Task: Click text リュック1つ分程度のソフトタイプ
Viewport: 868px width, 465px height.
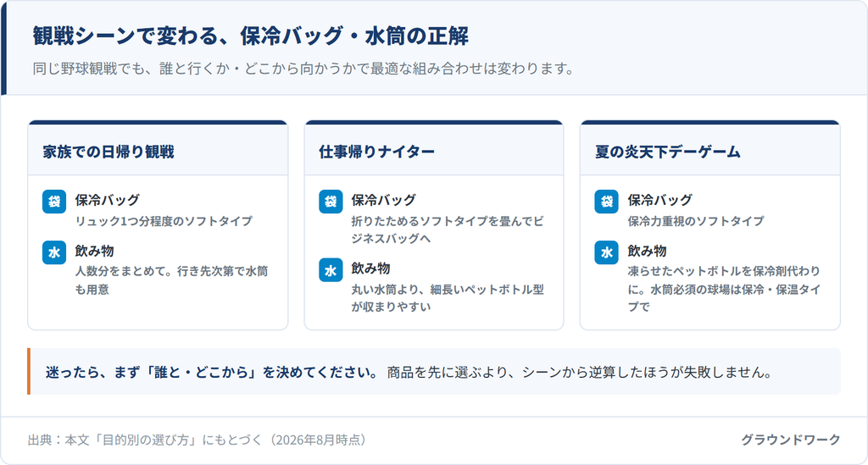Action: (164, 220)
